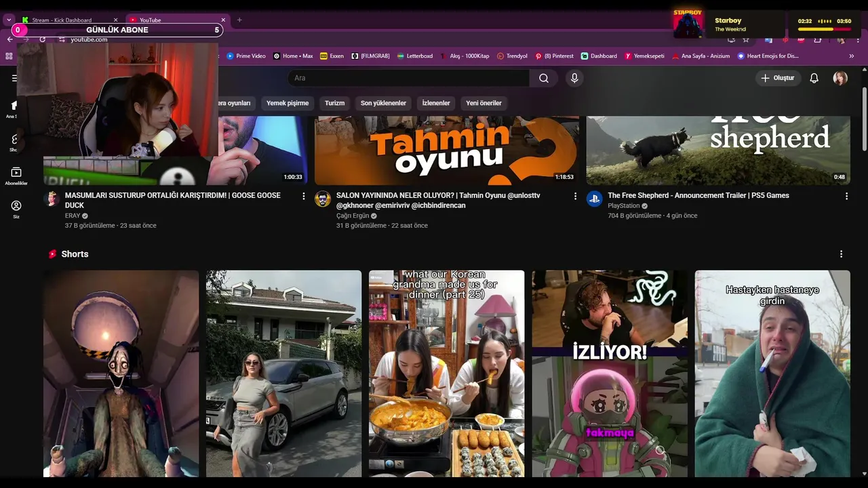The width and height of the screenshot is (868, 488).
Task: Open Abonelikler in the left sidebar
Action: 16,176
